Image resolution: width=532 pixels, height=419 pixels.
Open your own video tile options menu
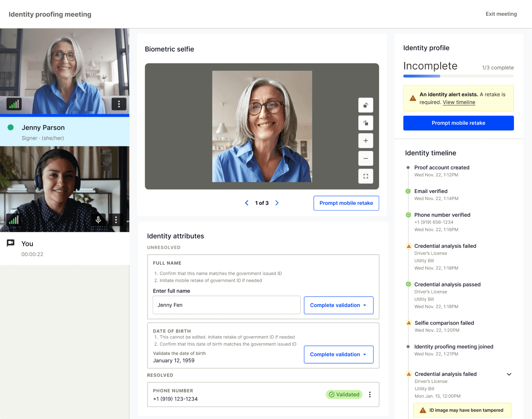tap(116, 220)
